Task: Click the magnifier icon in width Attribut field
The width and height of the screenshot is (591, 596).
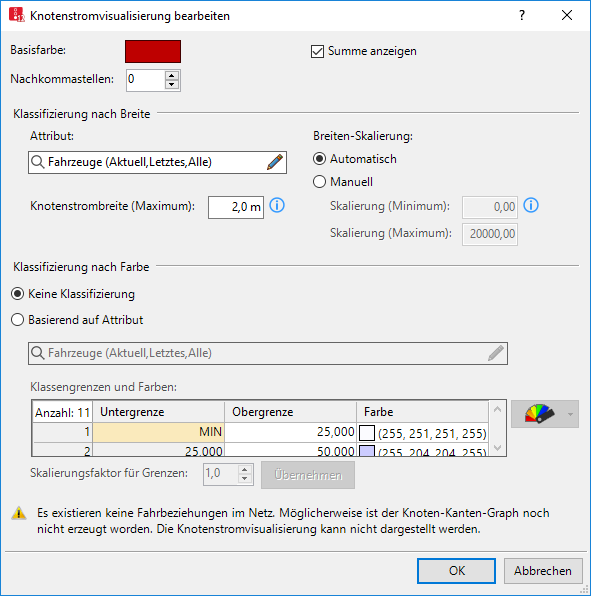Action: click(38, 162)
